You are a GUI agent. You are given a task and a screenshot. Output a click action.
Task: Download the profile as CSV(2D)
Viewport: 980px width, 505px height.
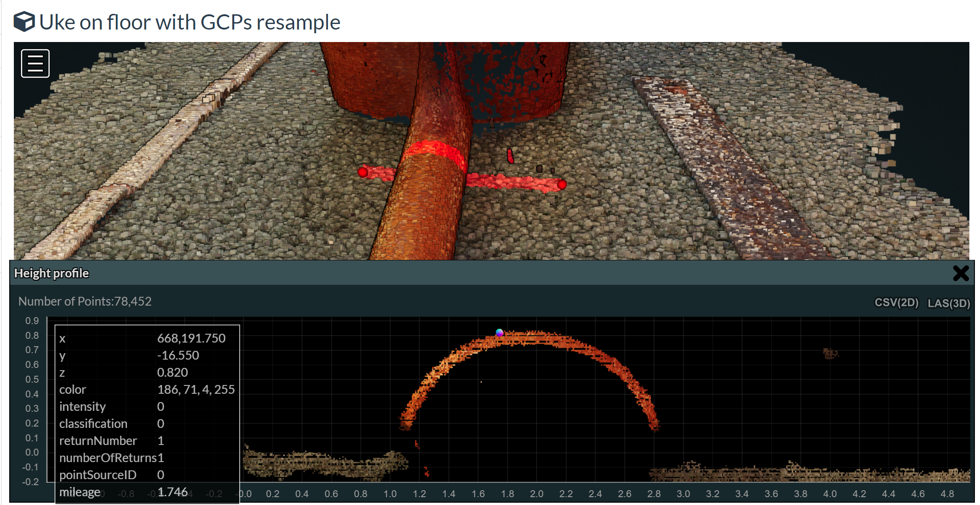[896, 302]
